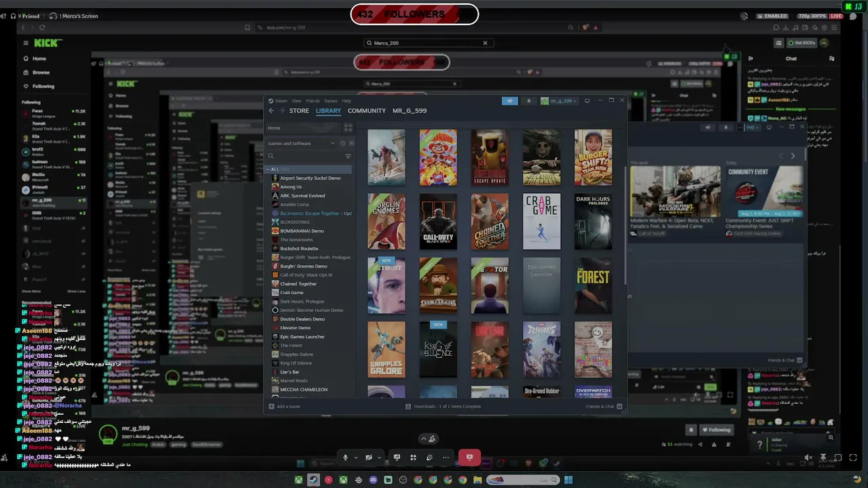
Task: Click the Steam library search field
Action: [304, 157]
